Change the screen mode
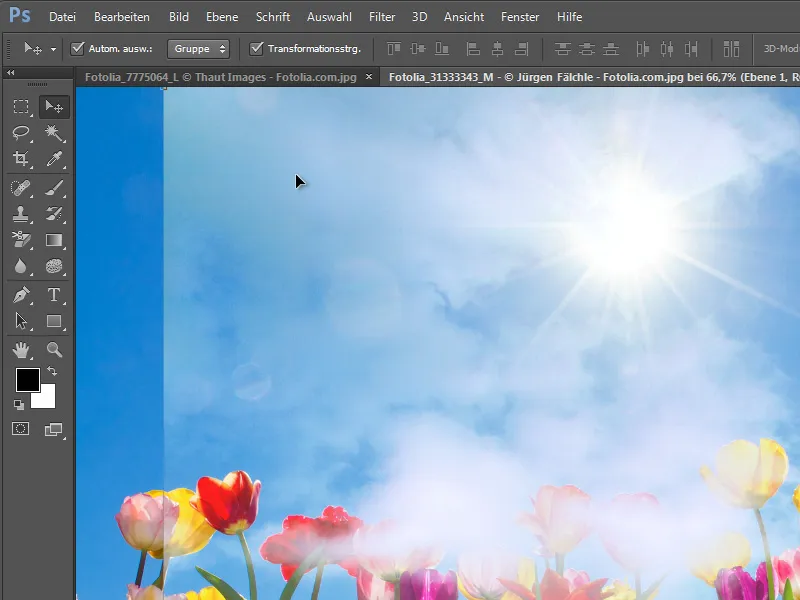Viewport: 800px width, 600px height. tap(54, 430)
